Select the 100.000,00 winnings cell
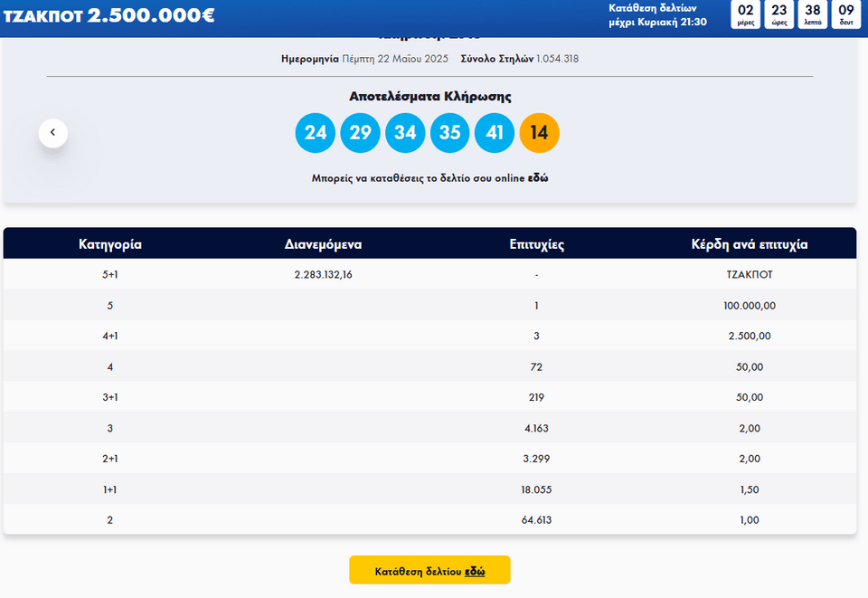Image resolution: width=868 pixels, height=598 pixels. 750,306
